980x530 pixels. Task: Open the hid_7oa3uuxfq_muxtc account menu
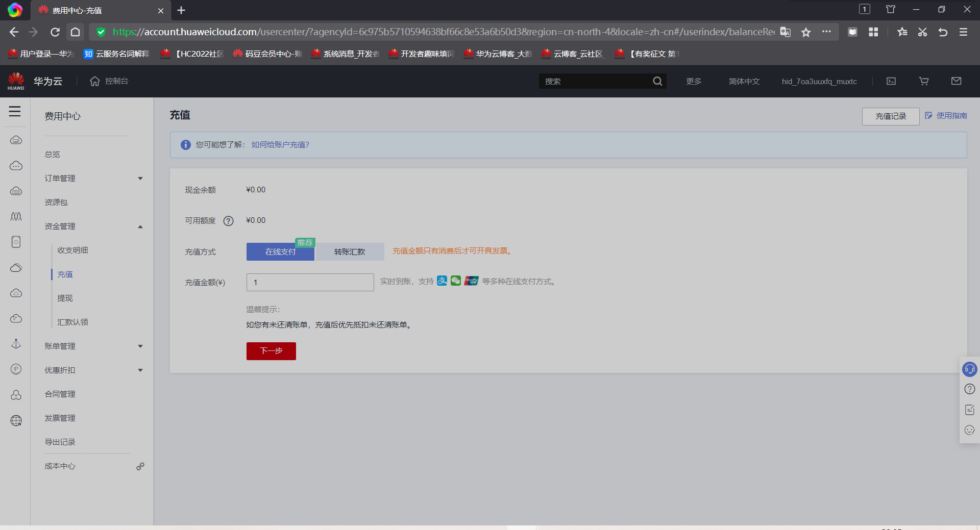point(819,81)
